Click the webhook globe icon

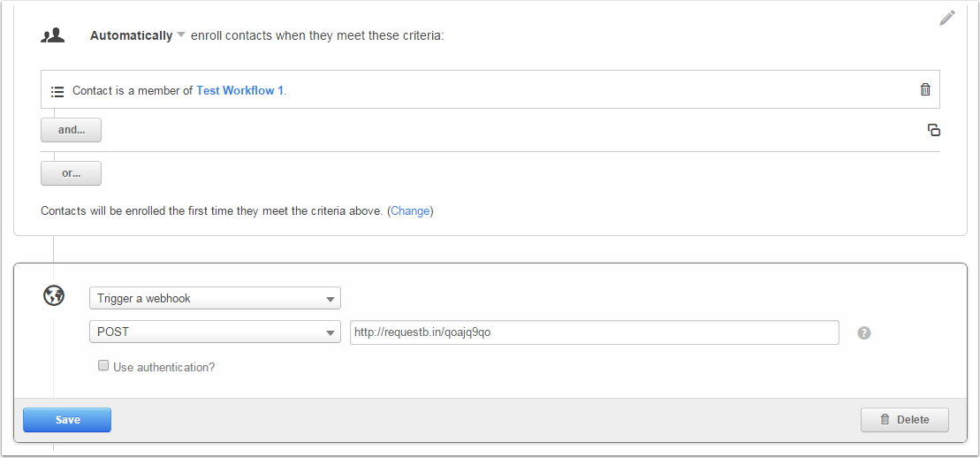click(x=54, y=296)
